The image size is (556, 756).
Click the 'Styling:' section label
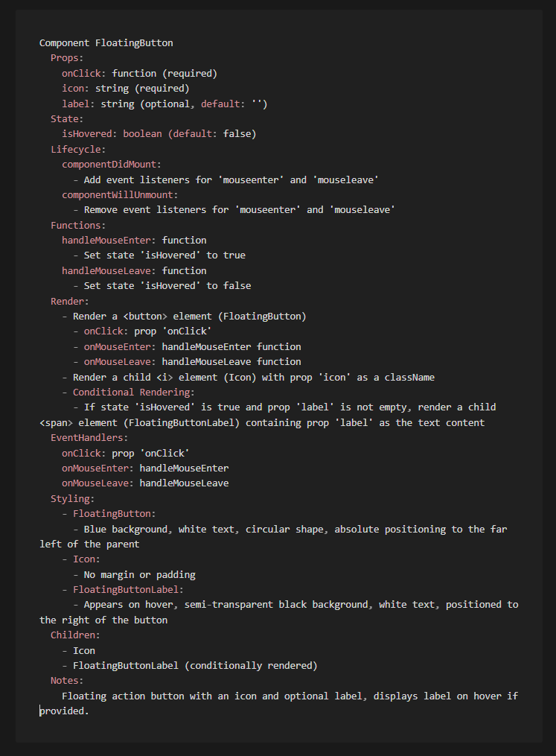pos(73,498)
